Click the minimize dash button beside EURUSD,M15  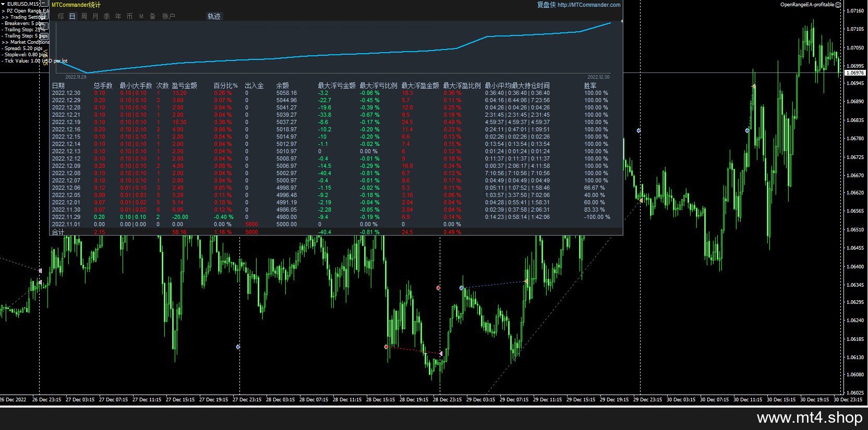[x=44, y=4]
